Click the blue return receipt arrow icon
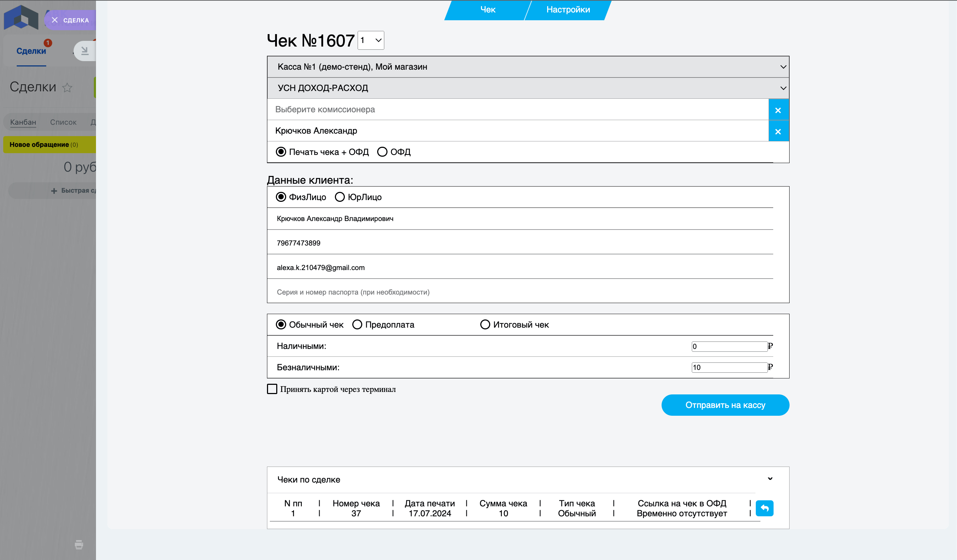 [x=764, y=508]
